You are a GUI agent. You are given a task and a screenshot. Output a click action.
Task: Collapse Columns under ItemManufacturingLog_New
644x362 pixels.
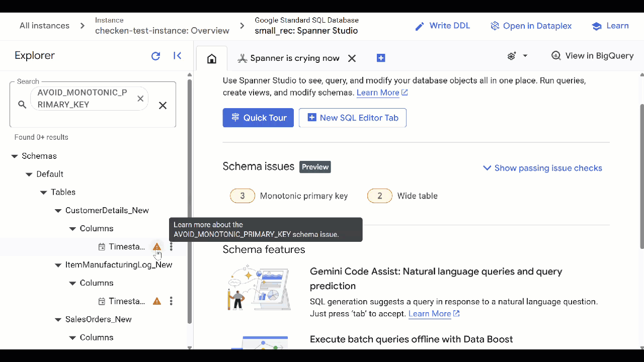pyautogui.click(x=72, y=283)
